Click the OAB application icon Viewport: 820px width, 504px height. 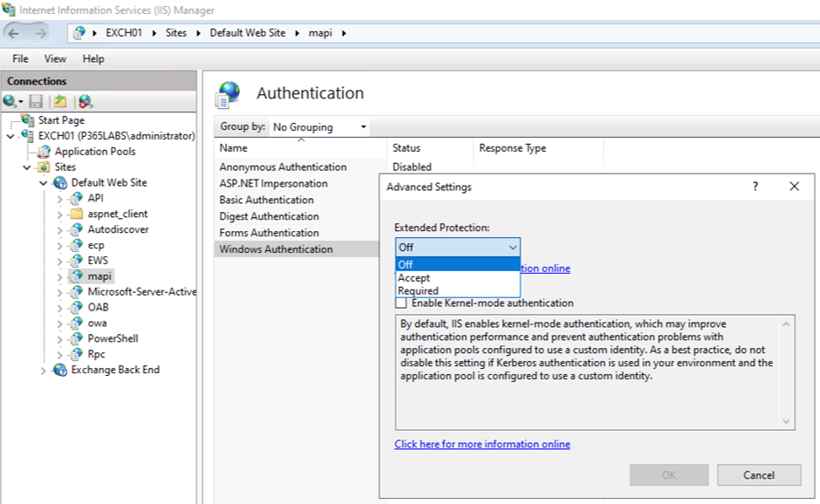77,307
